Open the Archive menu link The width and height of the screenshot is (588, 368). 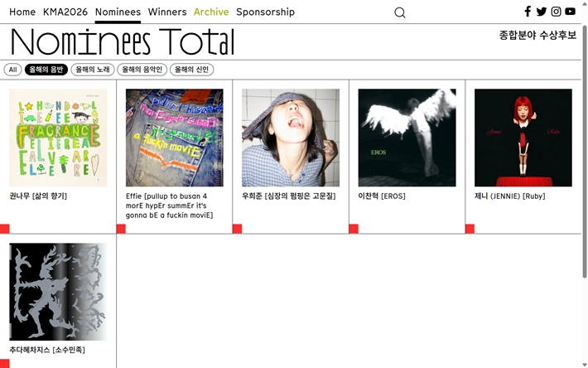point(211,12)
